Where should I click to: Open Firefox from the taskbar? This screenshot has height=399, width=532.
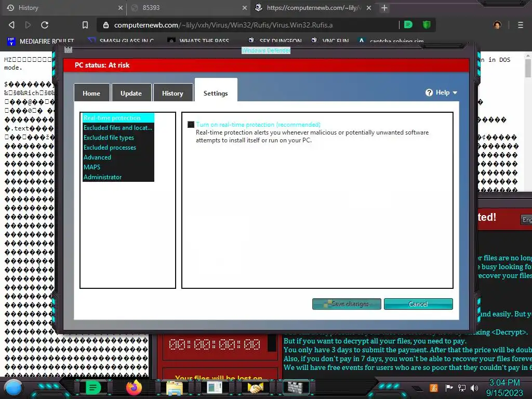pyautogui.click(x=134, y=388)
